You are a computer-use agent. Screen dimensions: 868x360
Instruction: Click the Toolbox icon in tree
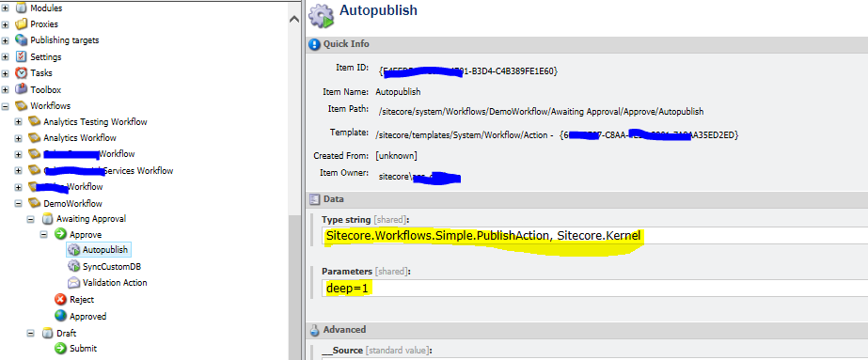(x=21, y=89)
